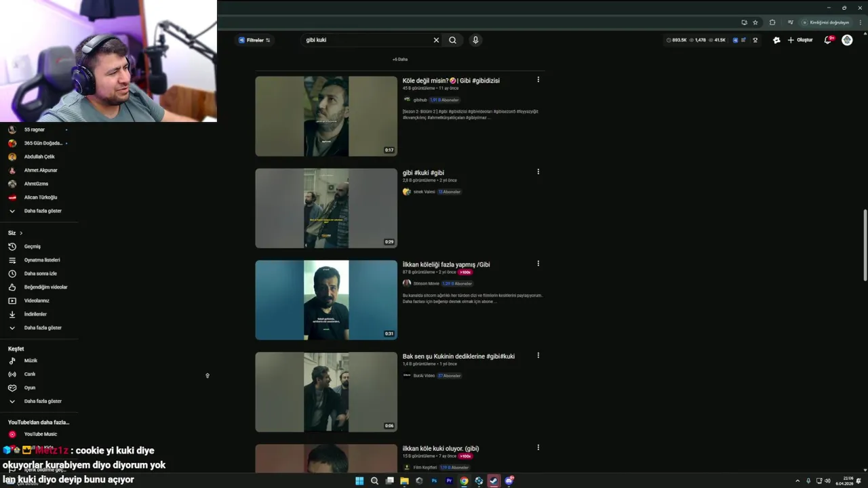This screenshot has height=488, width=868.
Task: Open File Explorer from the taskbar
Action: click(404, 481)
